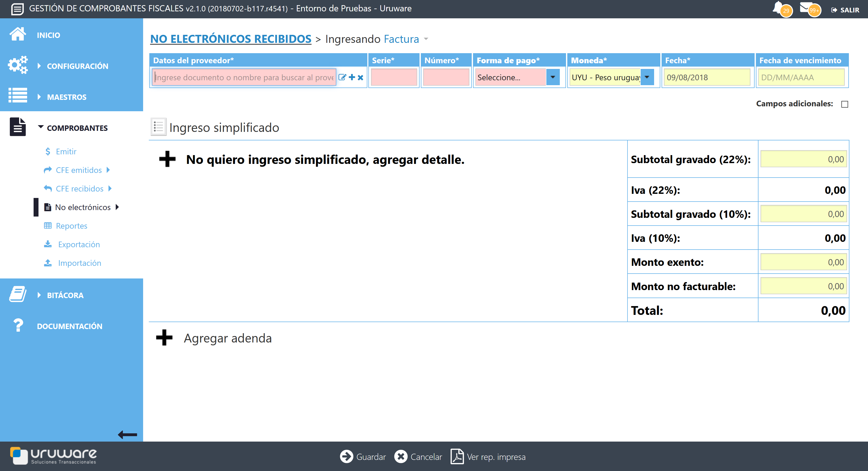Expand Agregar adenda section
Screen dimensions: 868x471
coord(164,338)
